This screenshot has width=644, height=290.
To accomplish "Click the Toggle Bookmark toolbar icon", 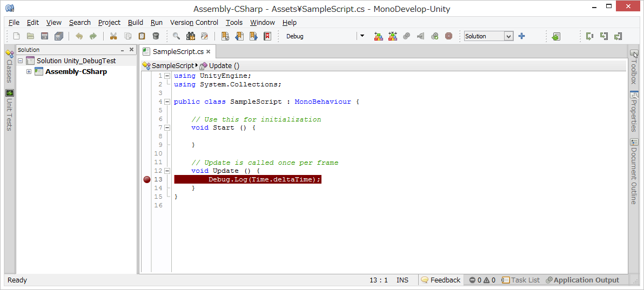I will (x=225, y=36).
